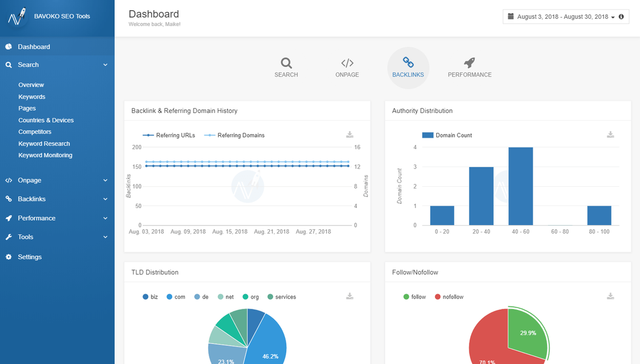Screen dimensions: 640x364
Task: Click the calendar icon in date picker
Action: [x=511, y=16]
